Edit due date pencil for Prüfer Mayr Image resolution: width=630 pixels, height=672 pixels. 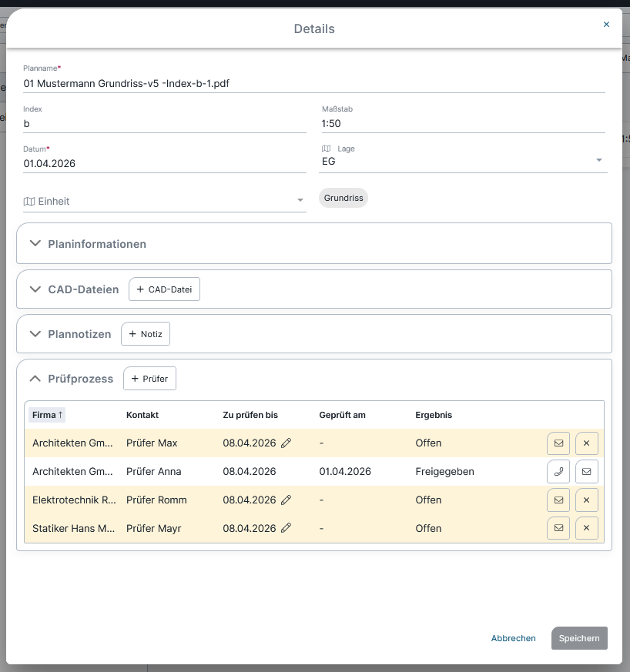pyautogui.click(x=287, y=529)
